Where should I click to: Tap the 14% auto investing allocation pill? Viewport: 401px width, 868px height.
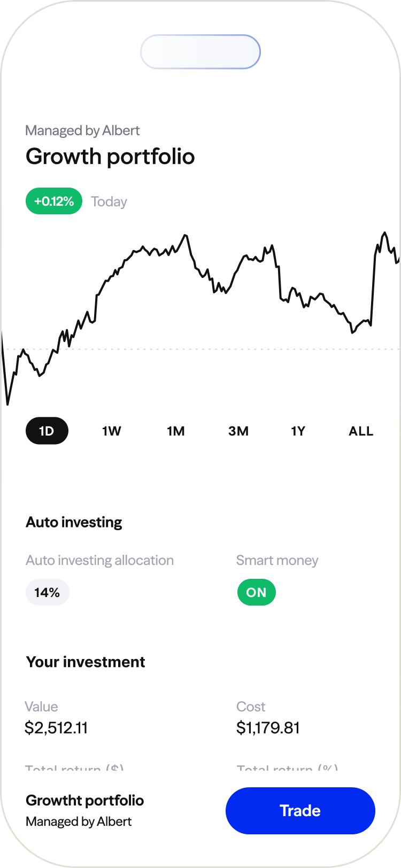tap(48, 592)
